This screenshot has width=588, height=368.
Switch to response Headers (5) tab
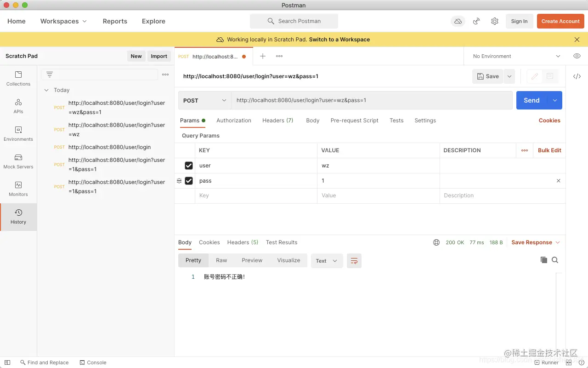tap(243, 242)
